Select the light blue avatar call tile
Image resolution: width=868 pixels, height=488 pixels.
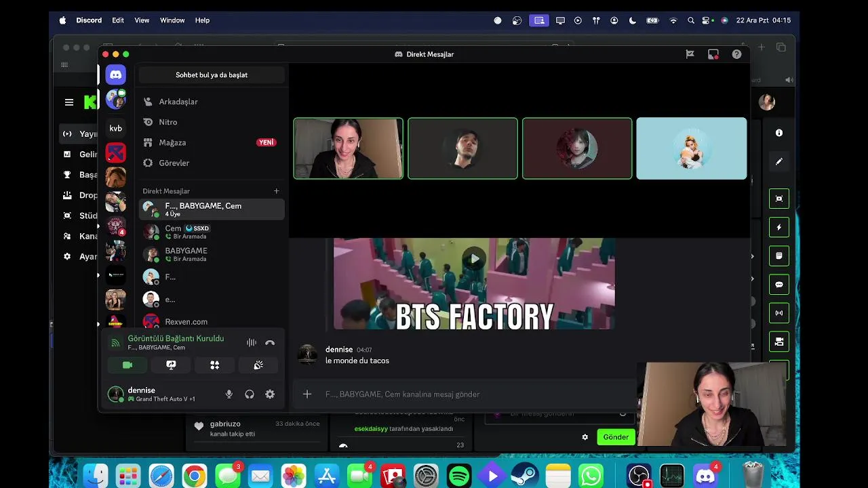coord(692,148)
